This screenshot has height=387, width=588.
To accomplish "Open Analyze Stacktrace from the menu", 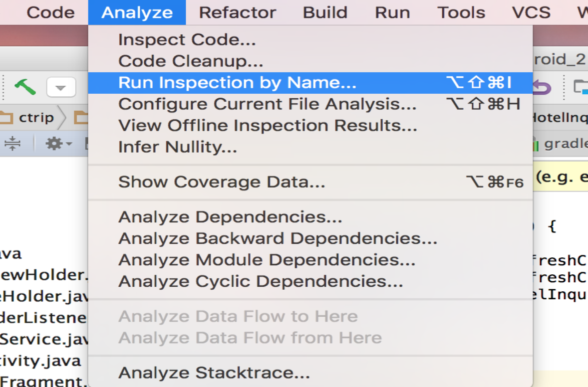I will pyautogui.click(x=214, y=373).
